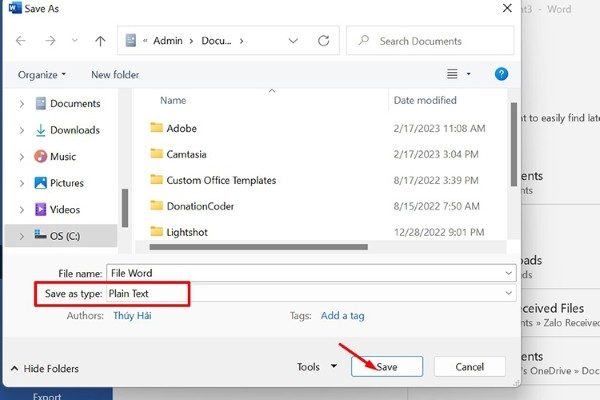Go back to previous folder
This screenshot has width=600, height=400.
tap(21, 41)
